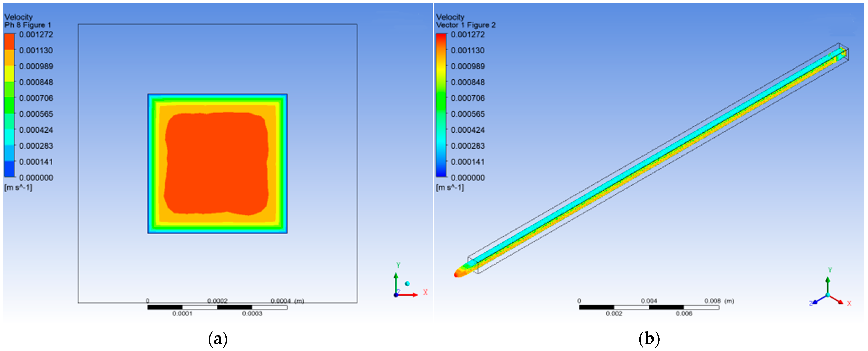Click the 0.004 mark on right scale bar
868x351 pixels.
click(649, 301)
